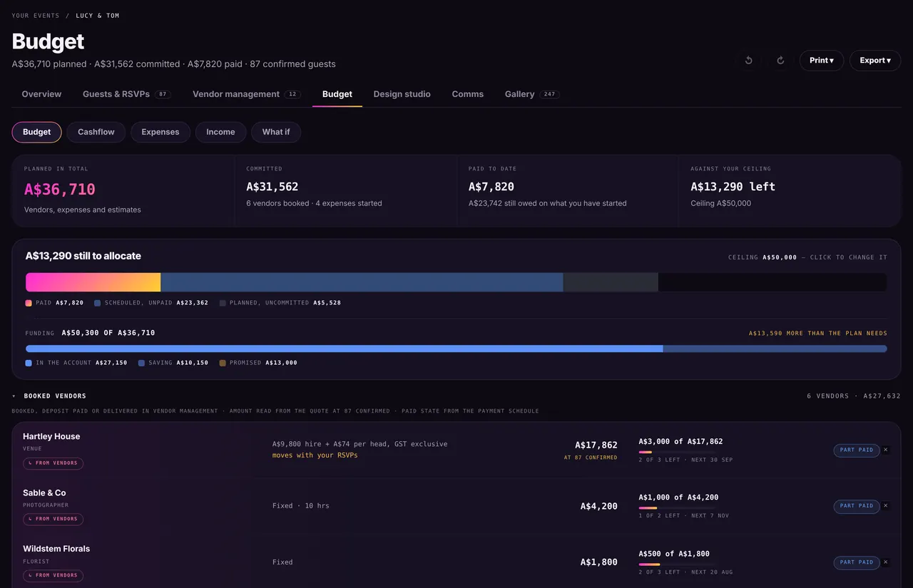Click the In the Account legend swatch

point(29,363)
